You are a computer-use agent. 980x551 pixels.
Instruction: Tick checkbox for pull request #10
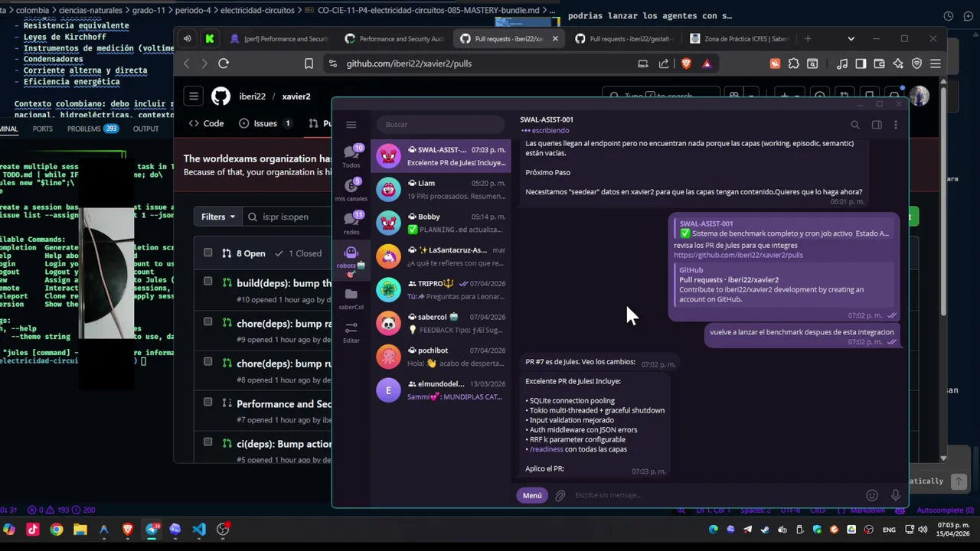pos(207,282)
